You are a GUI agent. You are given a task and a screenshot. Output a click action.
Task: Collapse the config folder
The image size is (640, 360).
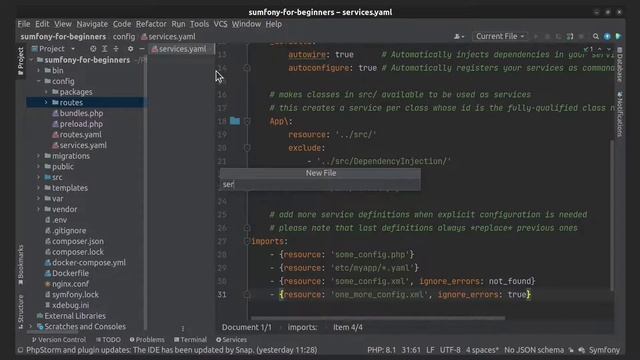coord(39,81)
